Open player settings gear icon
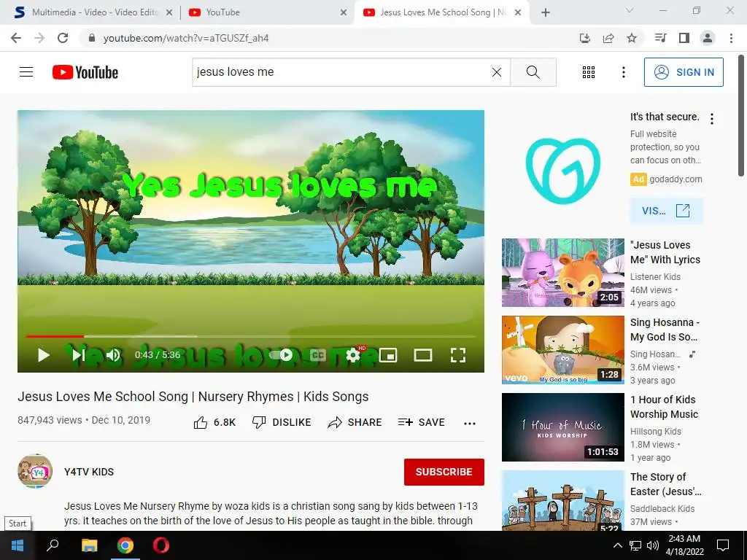This screenshot has height=560, width=747. 352,355
